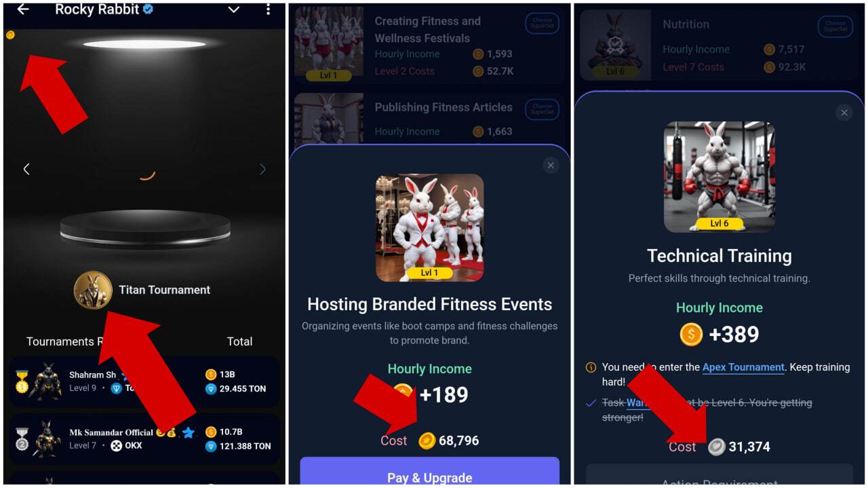Tap the Technical Training rabbit thumbnail
Screen dimensions: 868x488
tap(719, 176)
